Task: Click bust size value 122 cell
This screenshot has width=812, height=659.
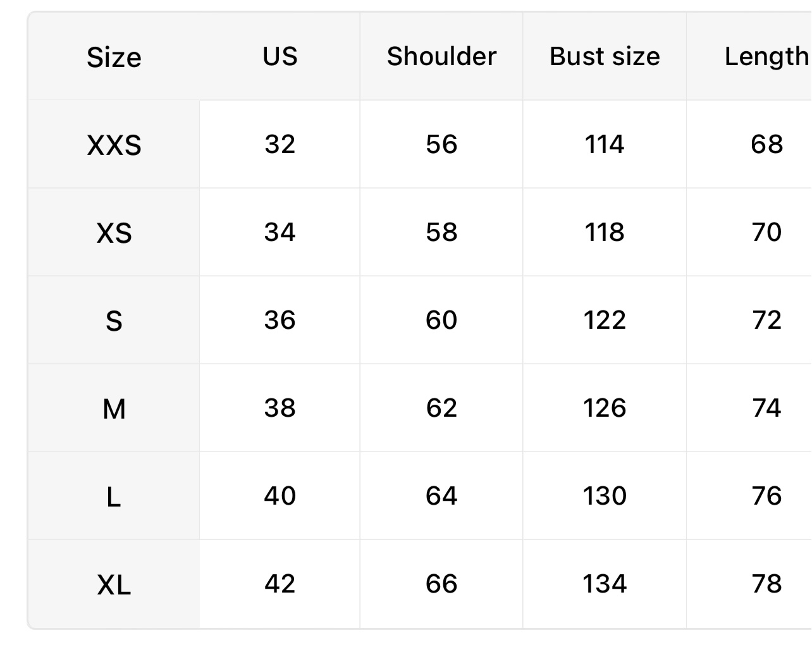Action: point(605,320)
